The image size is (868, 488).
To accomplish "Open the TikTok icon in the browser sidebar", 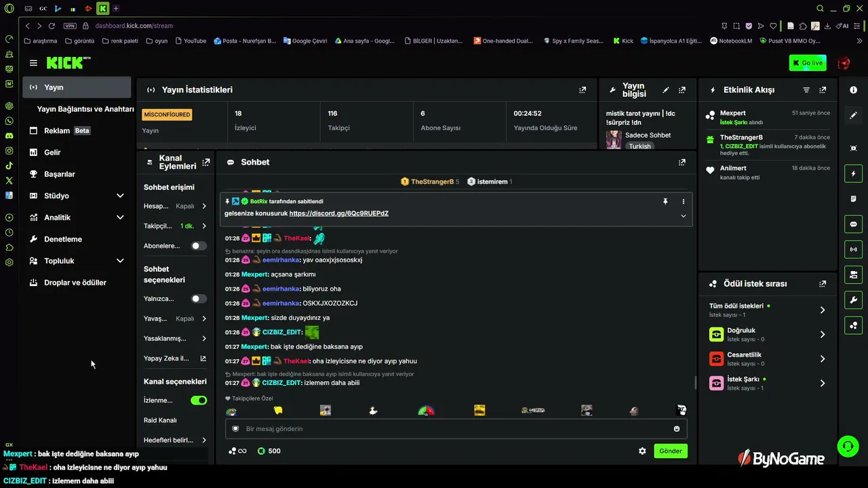I will pyautogui.click(x=9, y=165).
